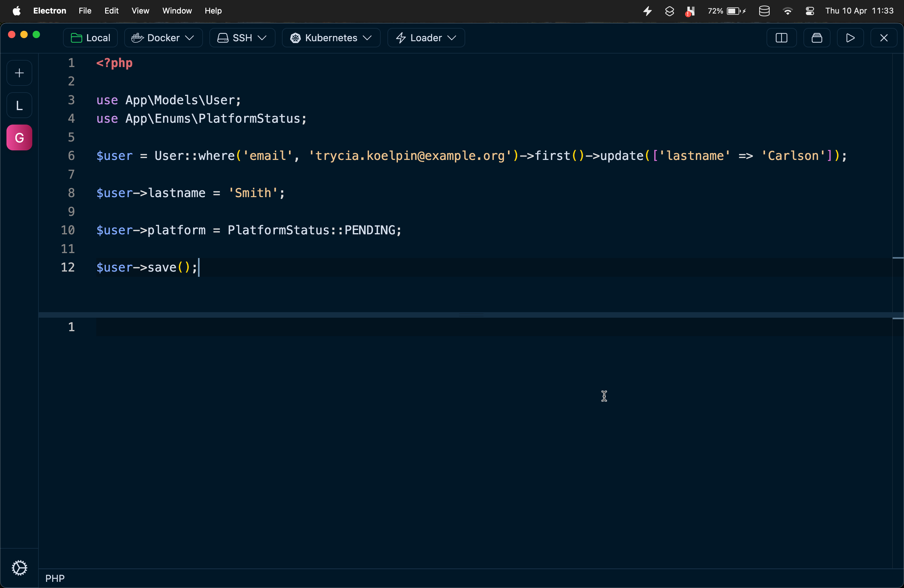Open the snippets stack icon
The width and height of the screenshot is (904, 588).
[x=817, y=38]
